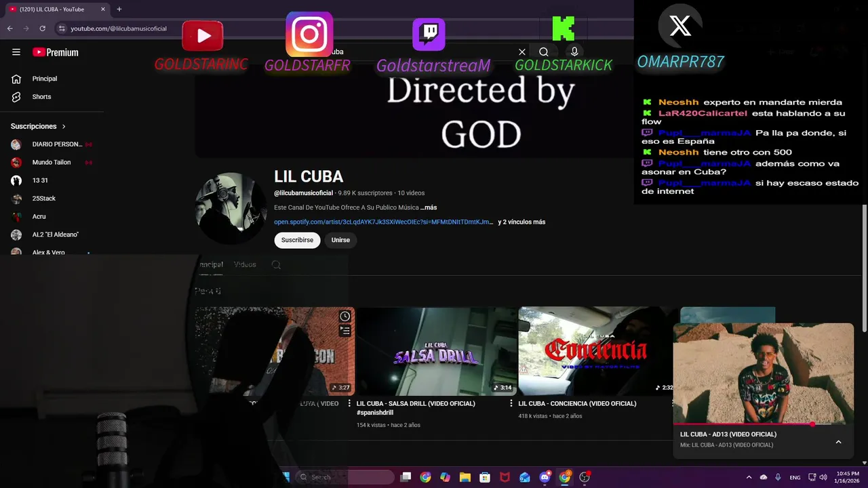
Task: Click the search magnifier button
Action: (x=544, y=52)
